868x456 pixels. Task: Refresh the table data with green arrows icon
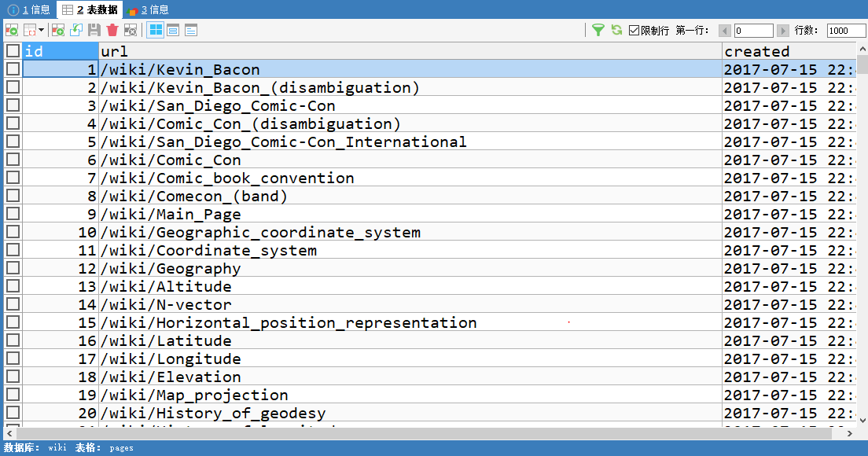pos(616,30)
